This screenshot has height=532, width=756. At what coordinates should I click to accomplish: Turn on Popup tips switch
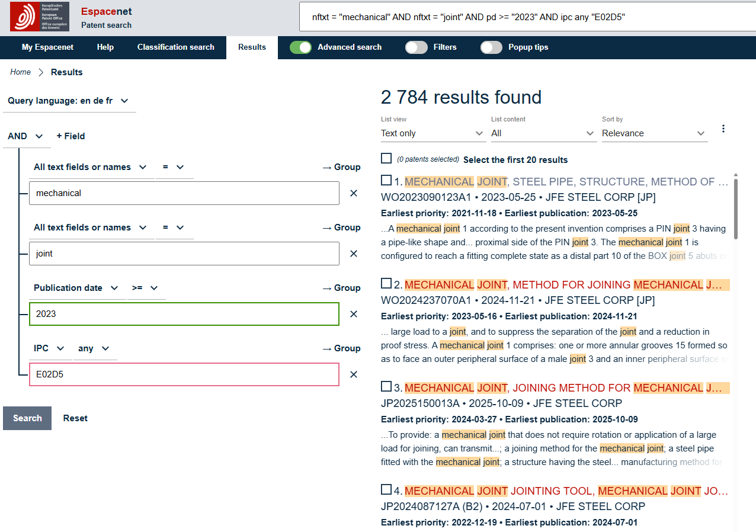click(491, 47)
